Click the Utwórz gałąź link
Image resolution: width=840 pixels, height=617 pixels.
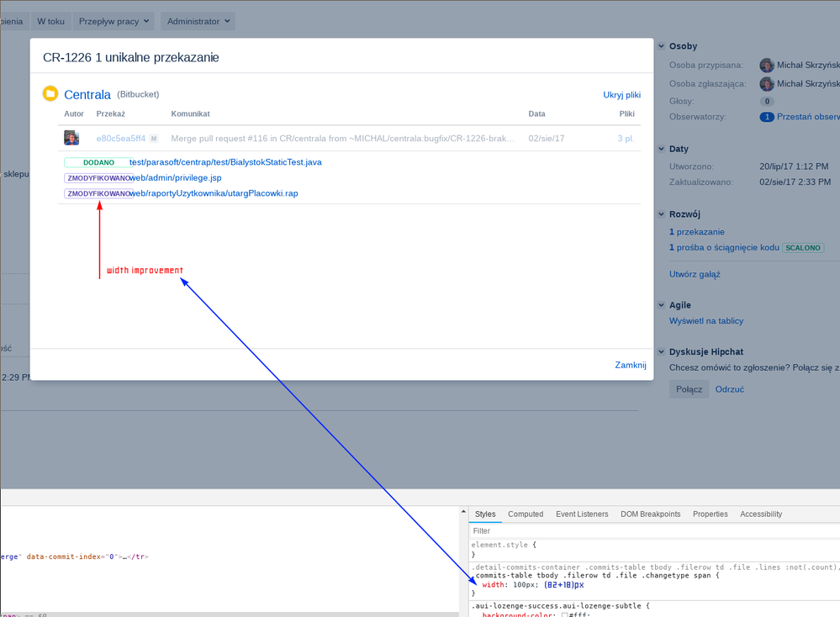point(696,273)
